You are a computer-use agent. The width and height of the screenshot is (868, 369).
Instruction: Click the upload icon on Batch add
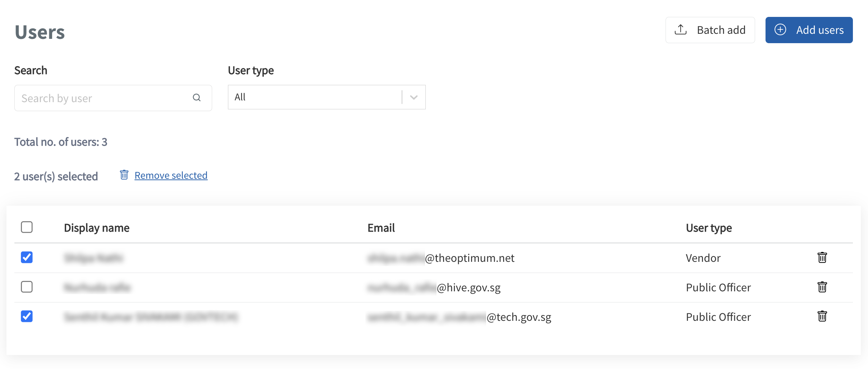click(x=681, y=30)
